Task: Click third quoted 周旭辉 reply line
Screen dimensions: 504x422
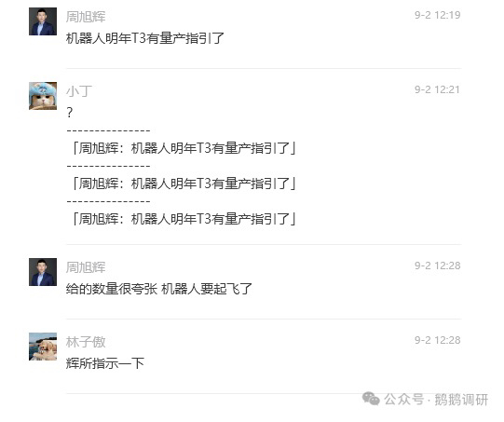Action: point(184,219)
